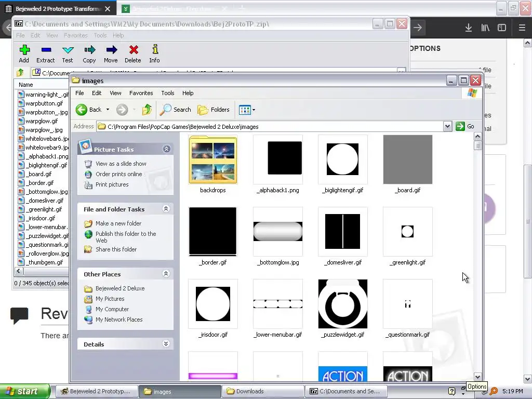Select the _bottomglow.jpg thumbnail
This screenshot has height=399, width=532.
278,231
